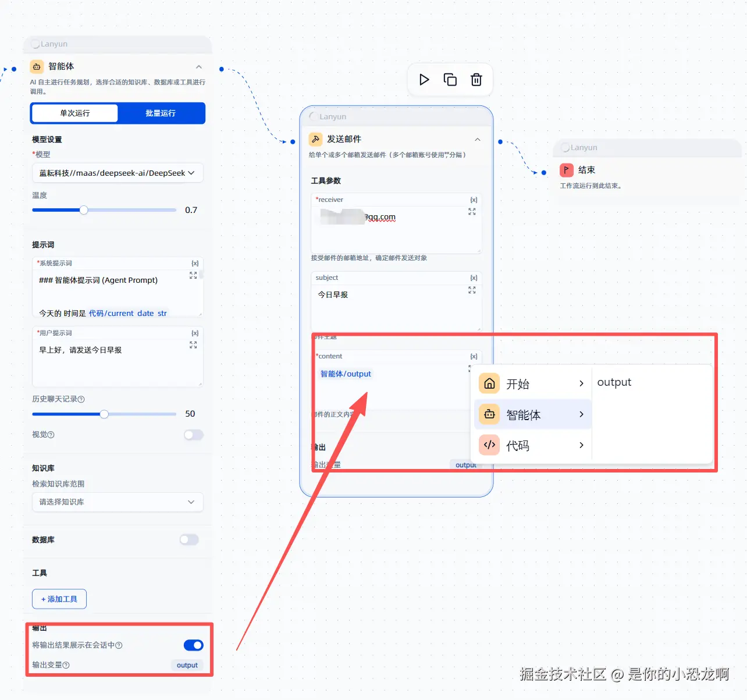Click the 结束 node flag icon
747x700 pixels.
567,170
